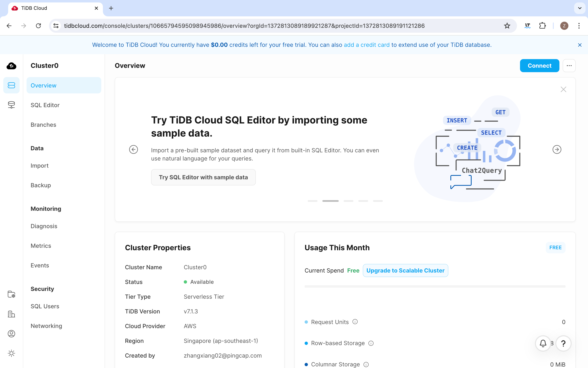Toggle the light/dark theme sun icon
The image size is (588, 368).
[x=11, y=353]
